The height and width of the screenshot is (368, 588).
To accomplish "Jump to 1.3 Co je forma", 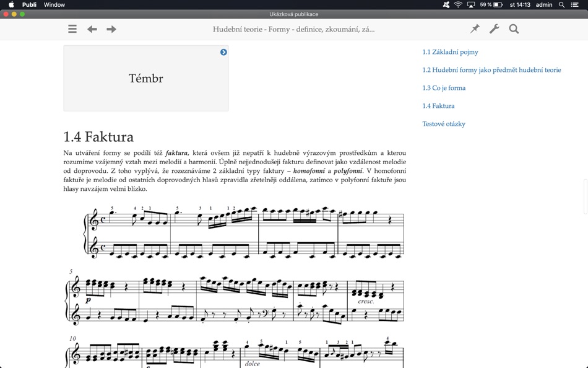I will coord(444,88).
